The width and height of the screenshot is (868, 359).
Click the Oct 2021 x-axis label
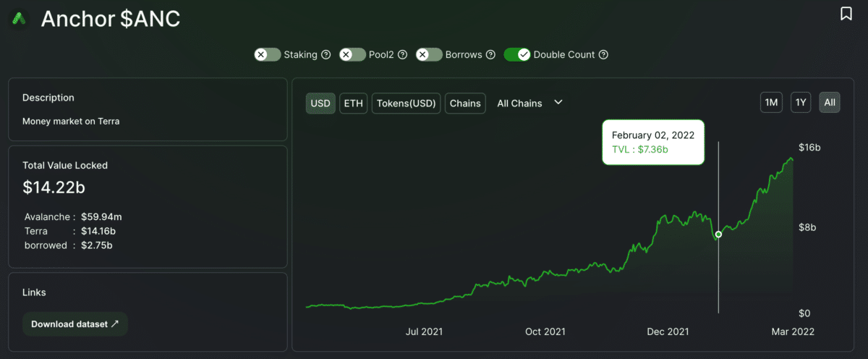[x=545, y=331]
